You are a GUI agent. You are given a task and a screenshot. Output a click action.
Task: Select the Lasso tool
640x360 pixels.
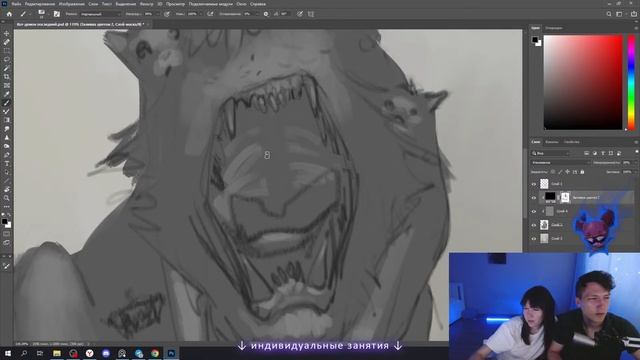click(7, 59)
